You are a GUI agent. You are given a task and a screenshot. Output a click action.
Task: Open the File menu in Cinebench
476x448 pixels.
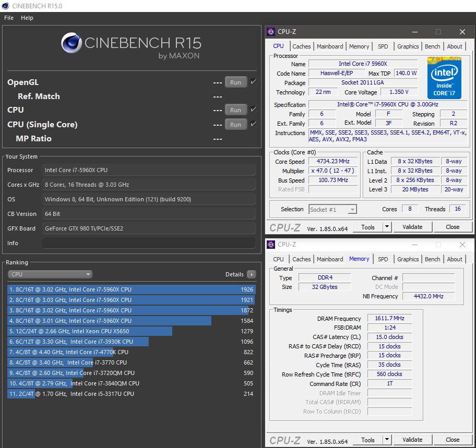(x=9, y=18)
